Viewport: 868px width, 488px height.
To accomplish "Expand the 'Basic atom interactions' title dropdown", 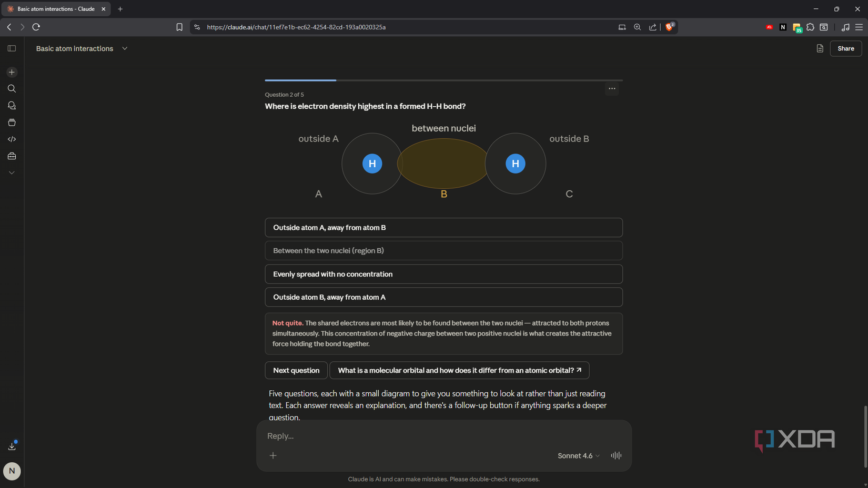I will [125, 48].
